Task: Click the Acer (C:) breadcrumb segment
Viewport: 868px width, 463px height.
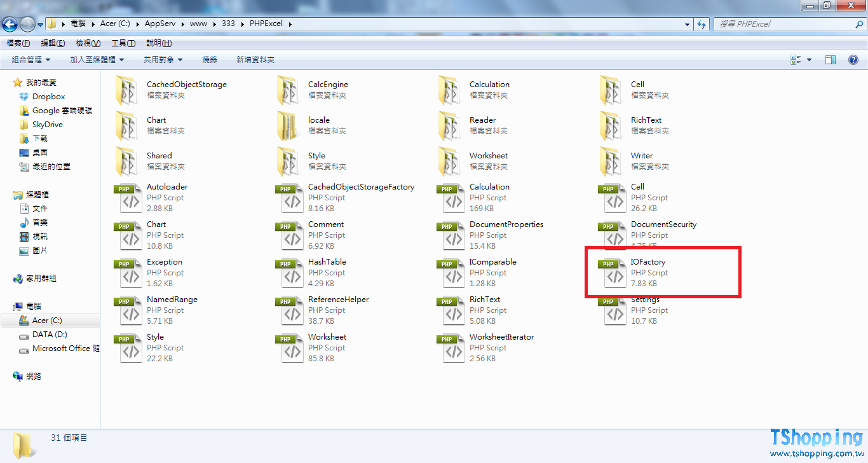Action: (x=116, y=24)
